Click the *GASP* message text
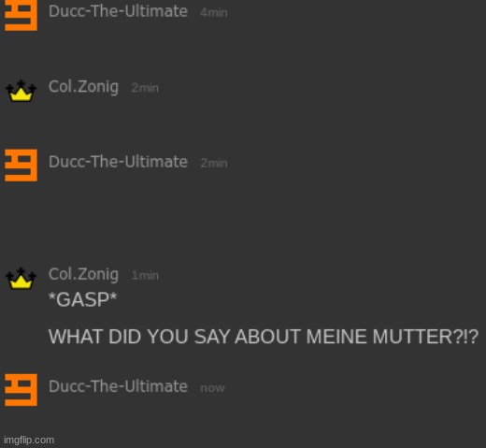Screen dimensions: 486x448 [x=83, y=299]
